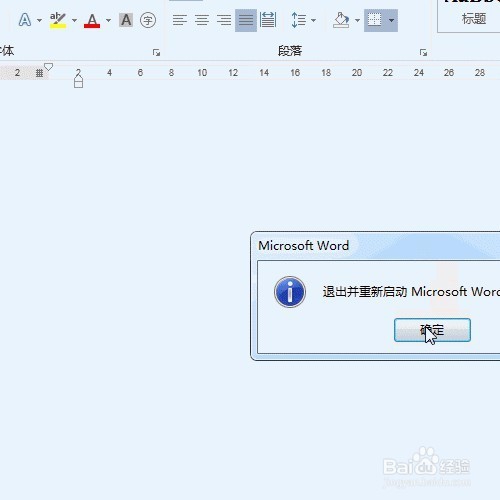Click the tab selector on ruler

39,73
